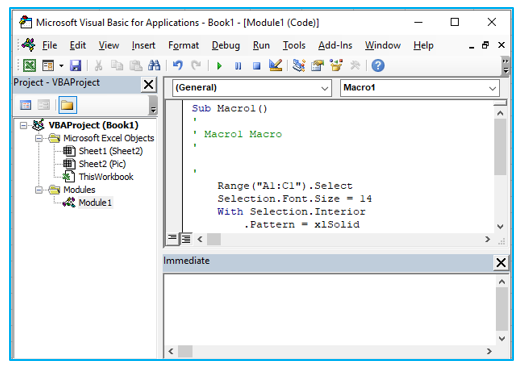Click the Undo arrow icon

point(178,65)
